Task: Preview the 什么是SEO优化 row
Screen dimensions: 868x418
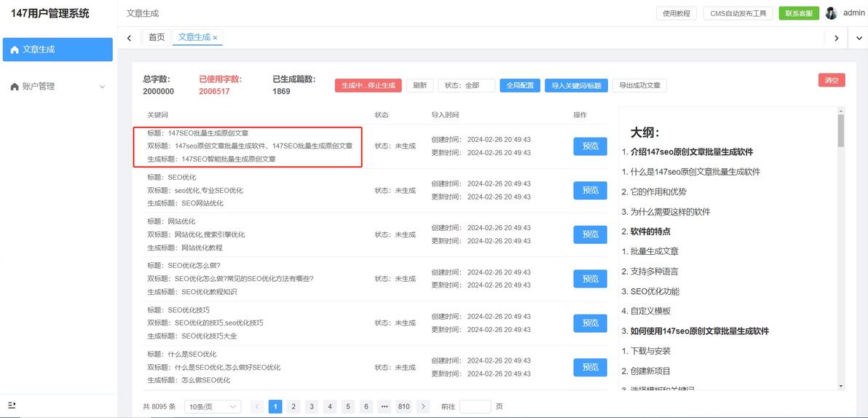Action: (590, 367)
